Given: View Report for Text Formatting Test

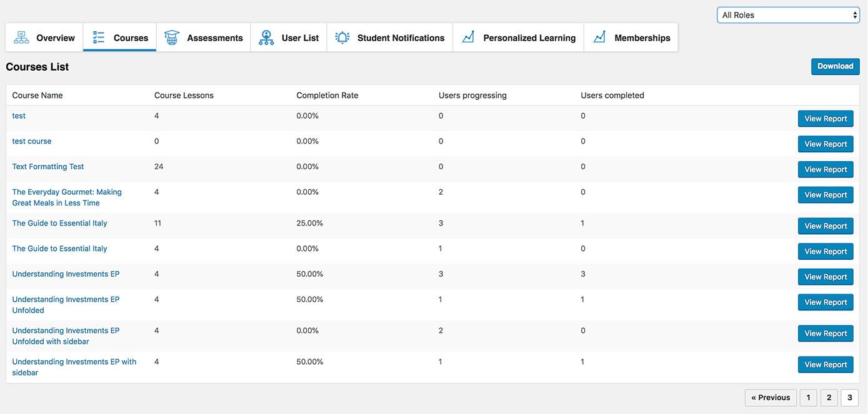Looking at the screenshot, I should [825, 169].
